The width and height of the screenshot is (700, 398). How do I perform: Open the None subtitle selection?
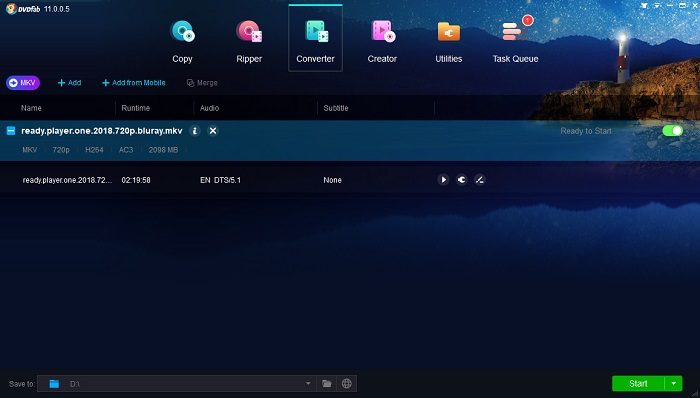332,180
